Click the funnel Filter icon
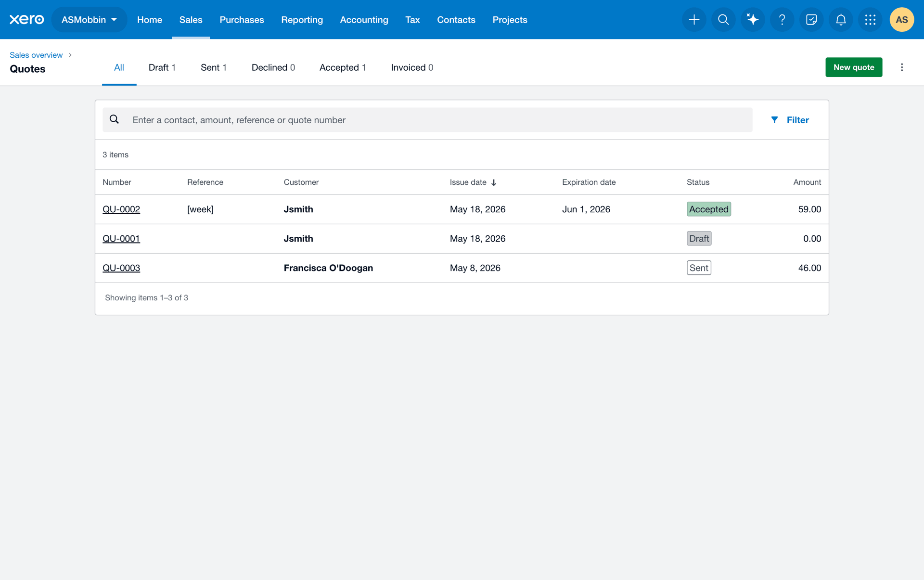 point(774,120)
